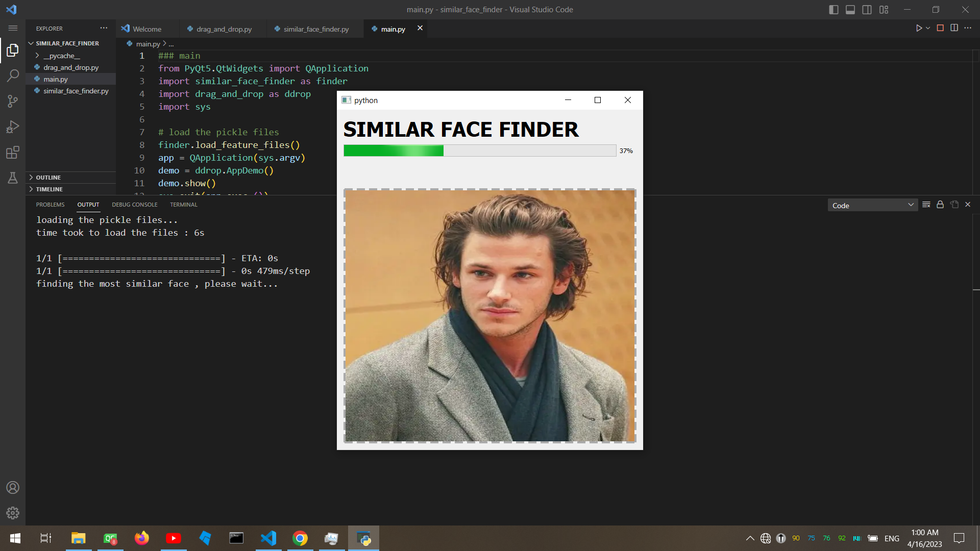Open VS Code settings gear
Viewport: 980px width, 551px height.
[x=13, y=513]
